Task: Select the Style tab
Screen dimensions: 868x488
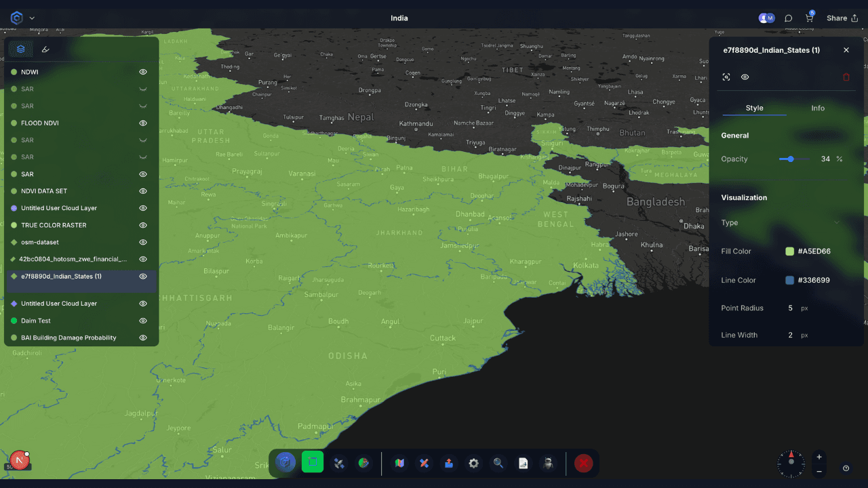Action: click(x=754, y=108)
